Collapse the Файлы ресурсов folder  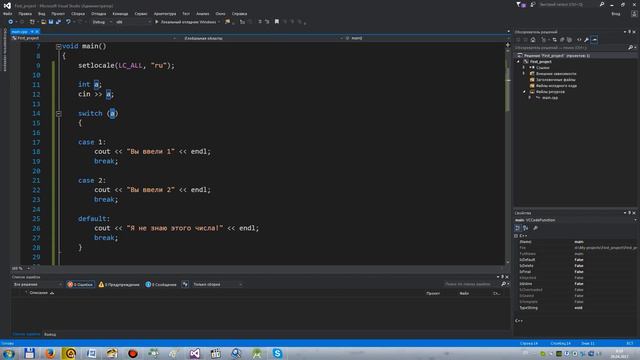click(524, 92)
